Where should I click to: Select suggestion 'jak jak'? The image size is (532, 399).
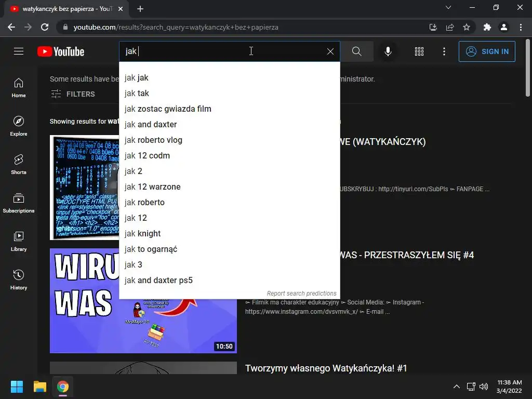point(230,78)
